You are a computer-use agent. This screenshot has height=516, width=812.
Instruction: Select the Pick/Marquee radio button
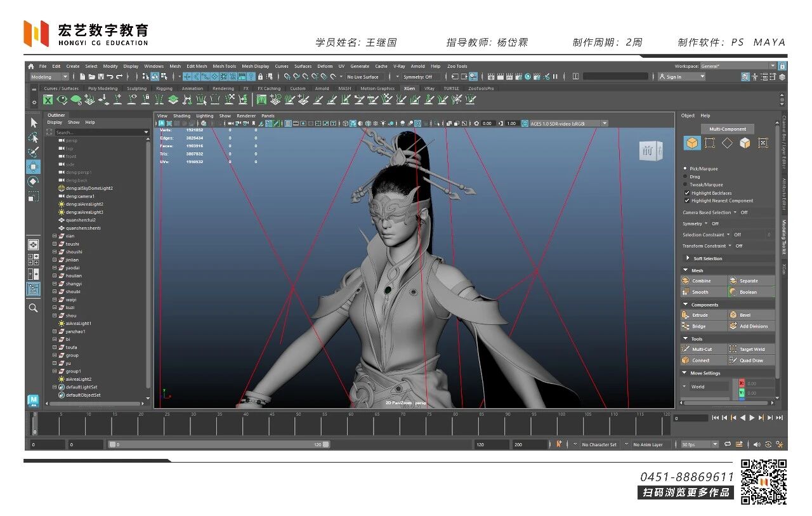(x=685, y=169)
